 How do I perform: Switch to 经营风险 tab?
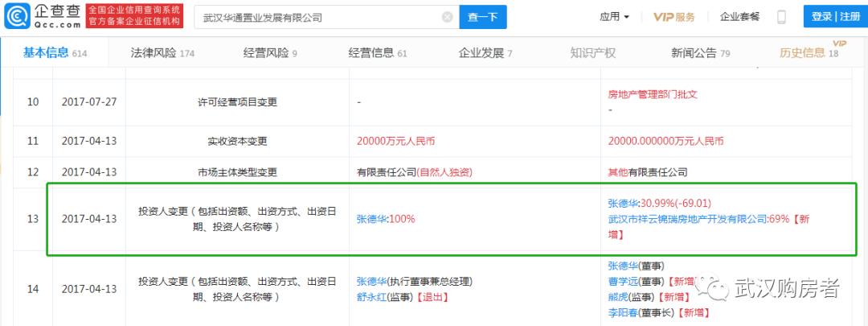(270, 53)
